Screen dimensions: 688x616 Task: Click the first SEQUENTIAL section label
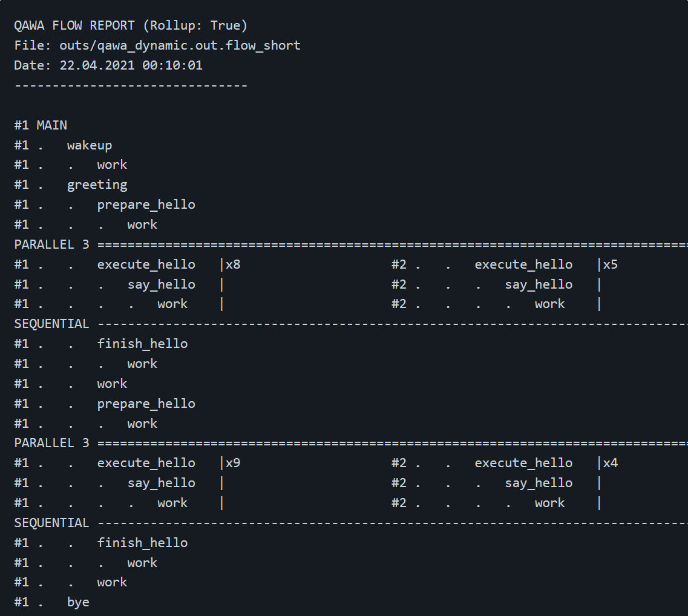coord(52,324)
